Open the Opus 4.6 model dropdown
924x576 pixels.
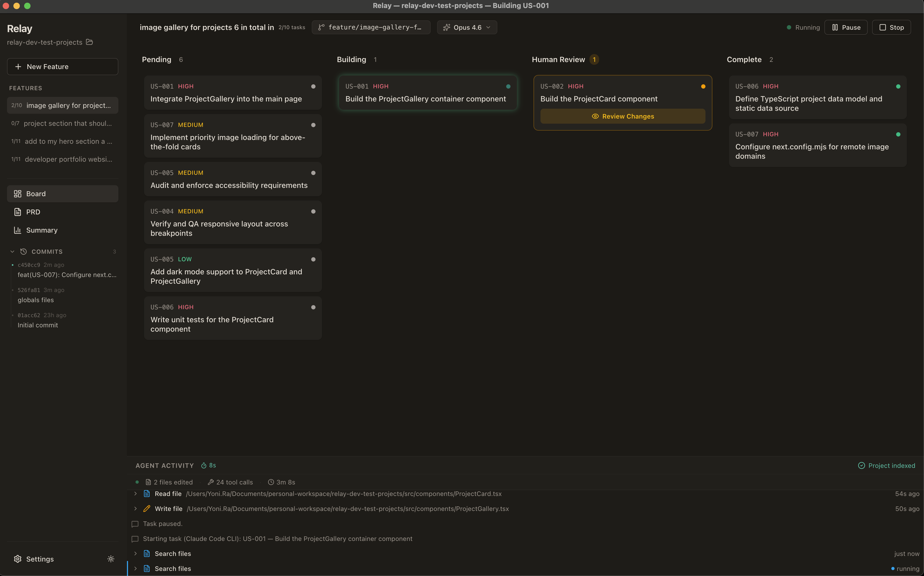pyautogui.click(x=467, y=27)
